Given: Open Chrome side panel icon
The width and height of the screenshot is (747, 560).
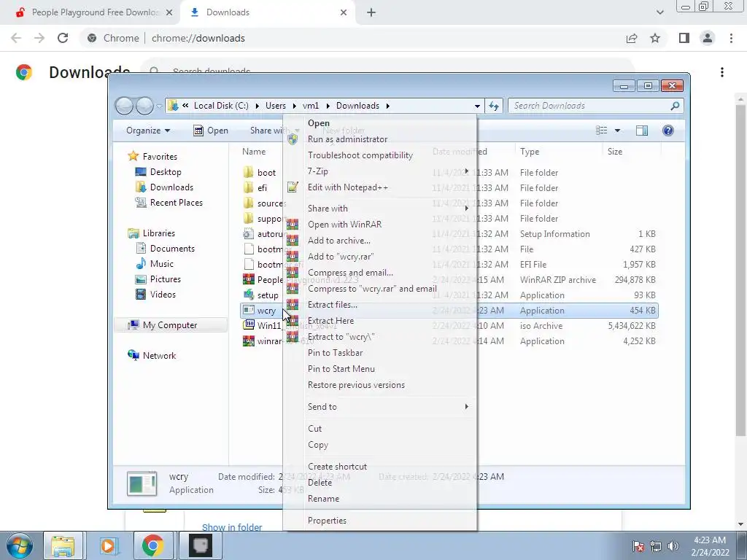Looking at the screenshot, I should pyautogui.click(x=684, y=38).
